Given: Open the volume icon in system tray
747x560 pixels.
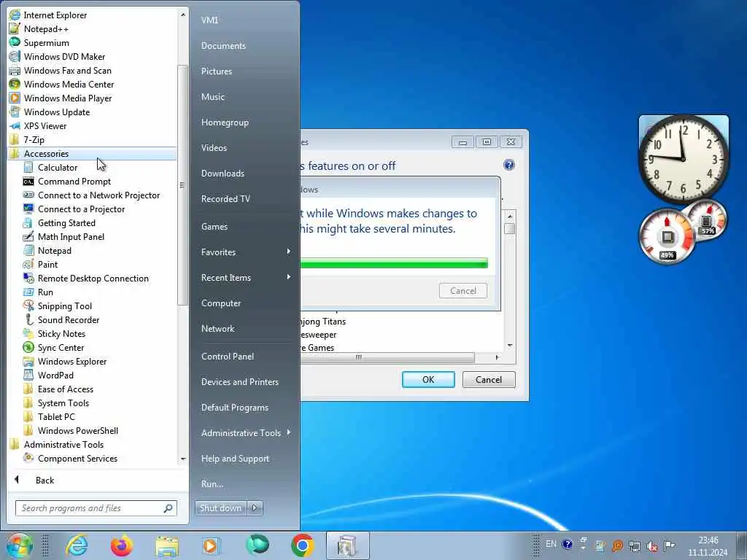Looking at the screenshot, I should [652, 546].
